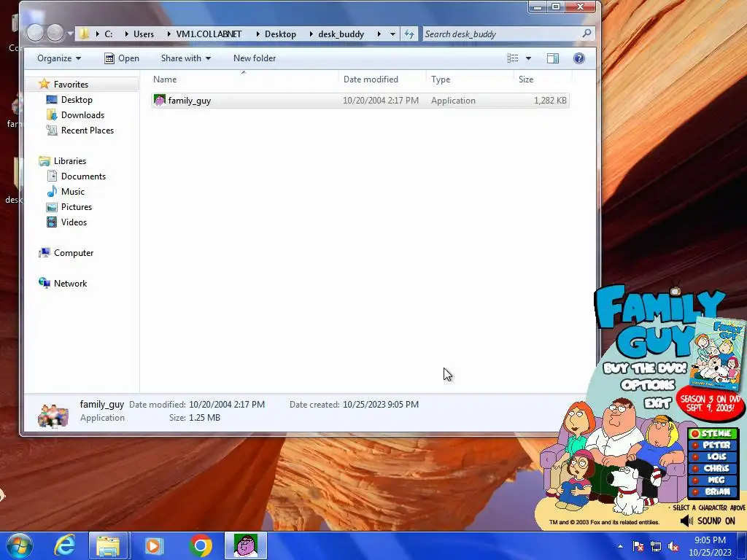This screenshot has height=560, width=747.
Task: Select MEG character in Family Guy widget
Action: 713,480
